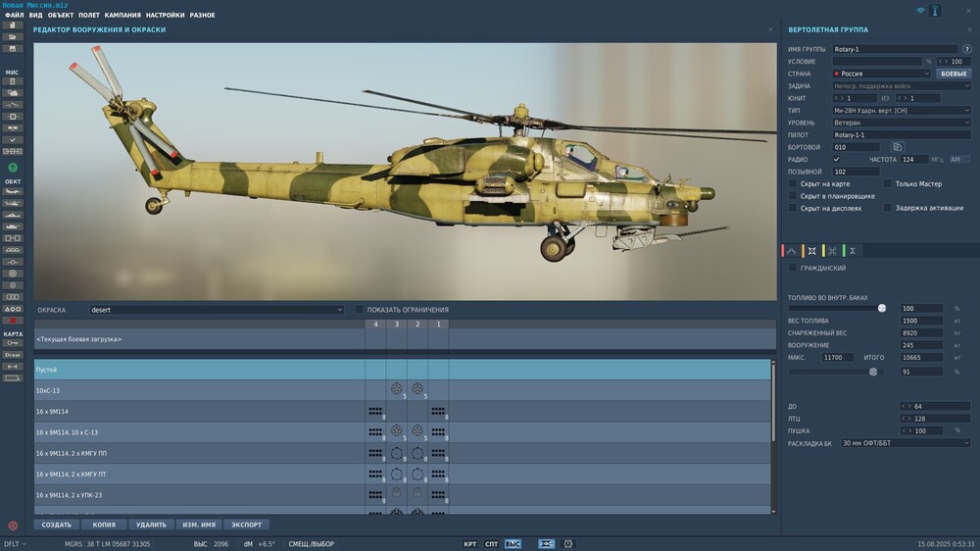Click the СОЗДАТЬ button
This screenshot has height=551, width=980.
tap(56, 525)
